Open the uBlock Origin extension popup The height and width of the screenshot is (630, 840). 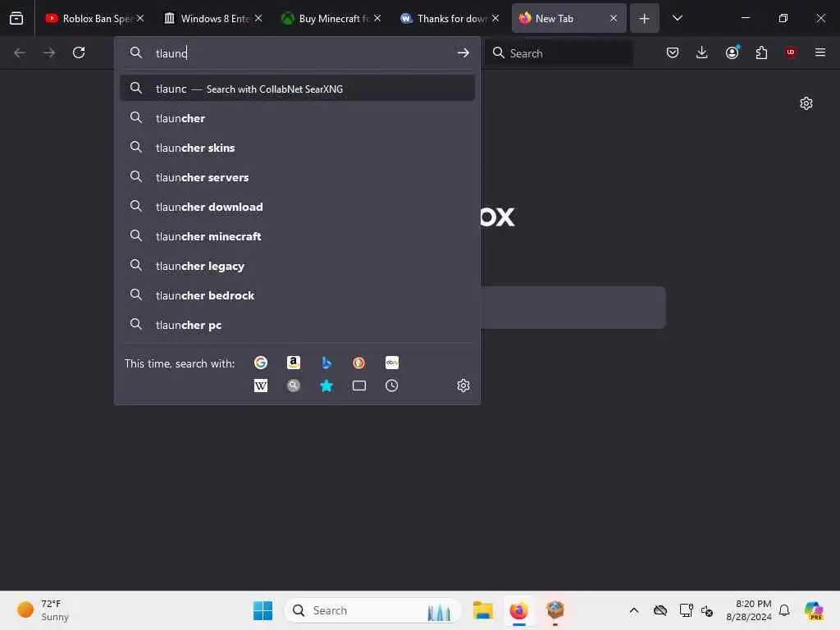tap(791, 52)
